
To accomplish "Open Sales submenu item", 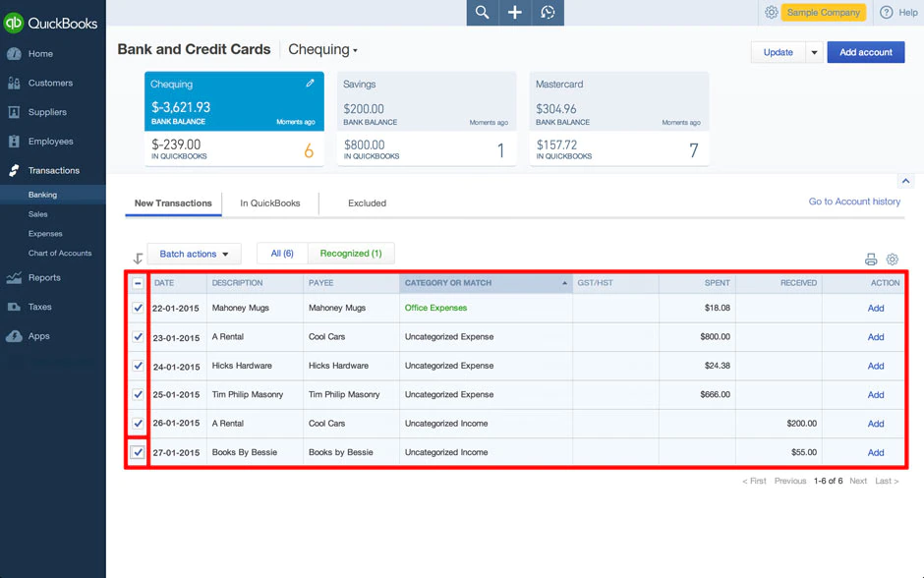I will point(37,214).
